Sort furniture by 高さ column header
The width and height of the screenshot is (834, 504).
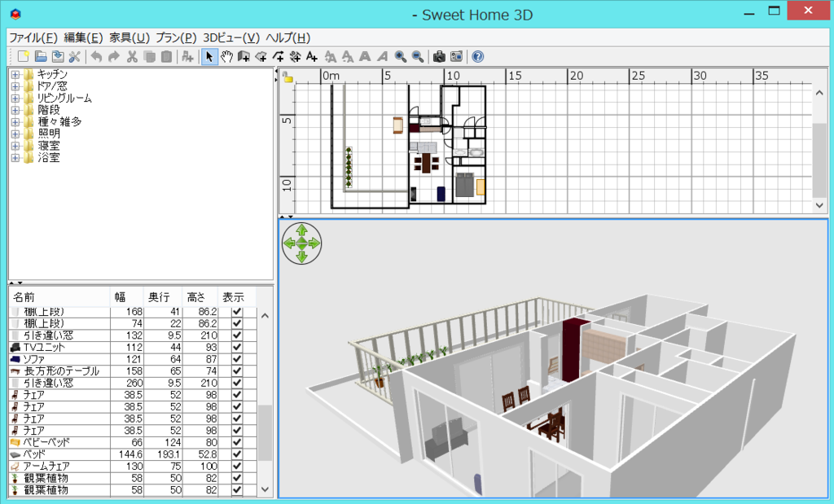200,297
